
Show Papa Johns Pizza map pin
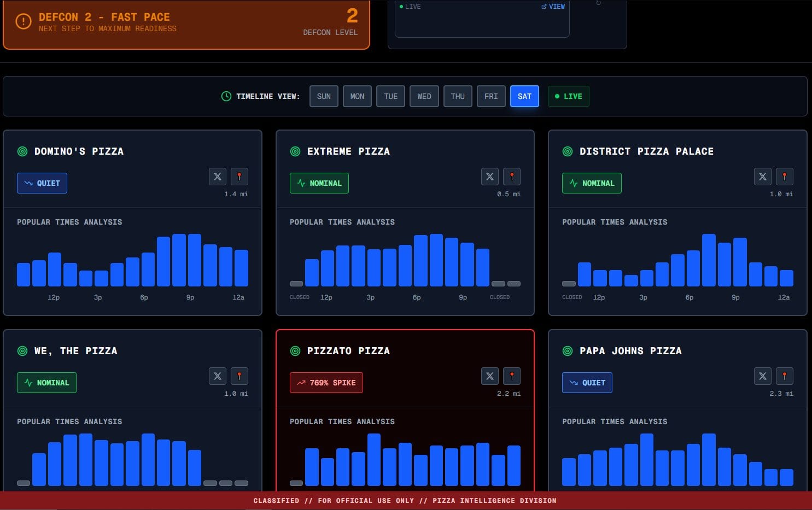pos(784,376)
